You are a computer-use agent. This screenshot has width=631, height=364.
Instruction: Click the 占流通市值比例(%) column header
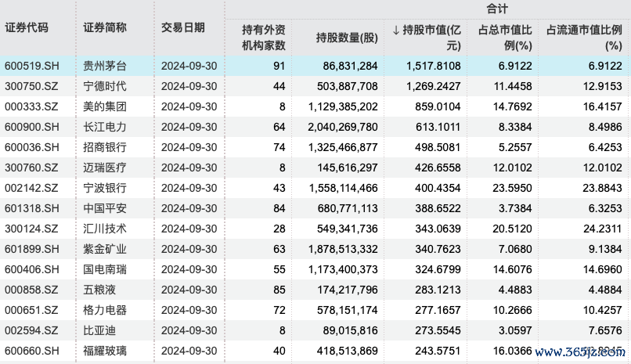(584, 38)
